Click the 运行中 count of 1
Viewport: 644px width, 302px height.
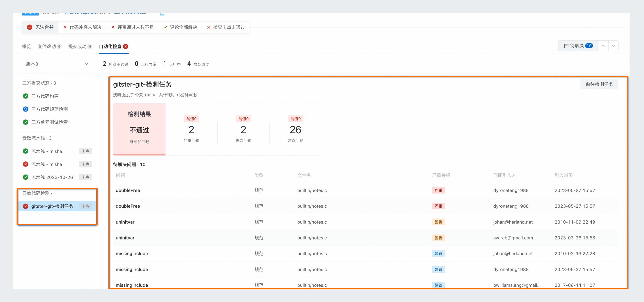tap(165, 64)
